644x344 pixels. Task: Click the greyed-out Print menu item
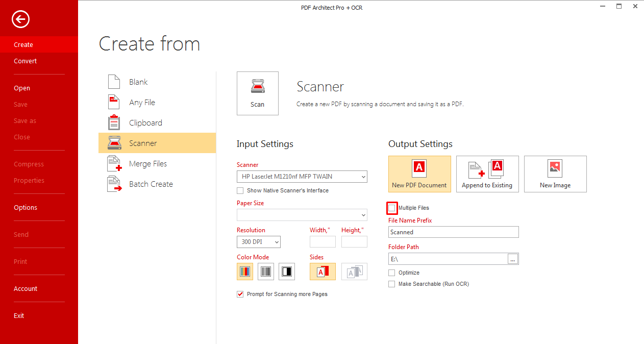(x=39, y=261)
